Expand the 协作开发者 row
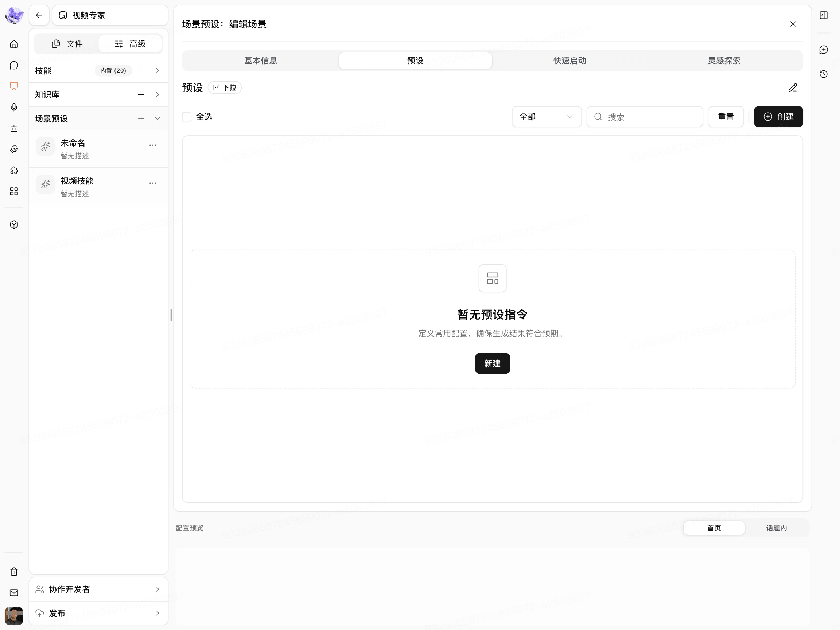The height and width of the screenshot is (630, 840). point(99,589)
